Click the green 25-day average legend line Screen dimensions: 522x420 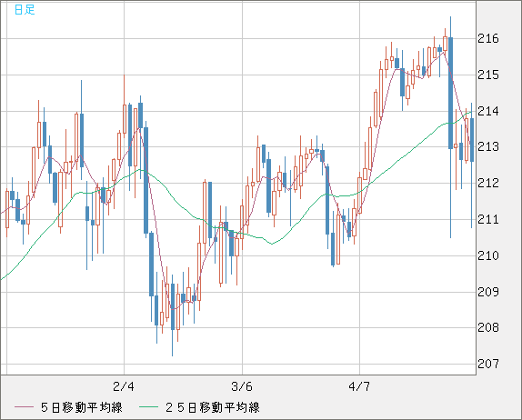pyautogui.click(x=148, y=407)
